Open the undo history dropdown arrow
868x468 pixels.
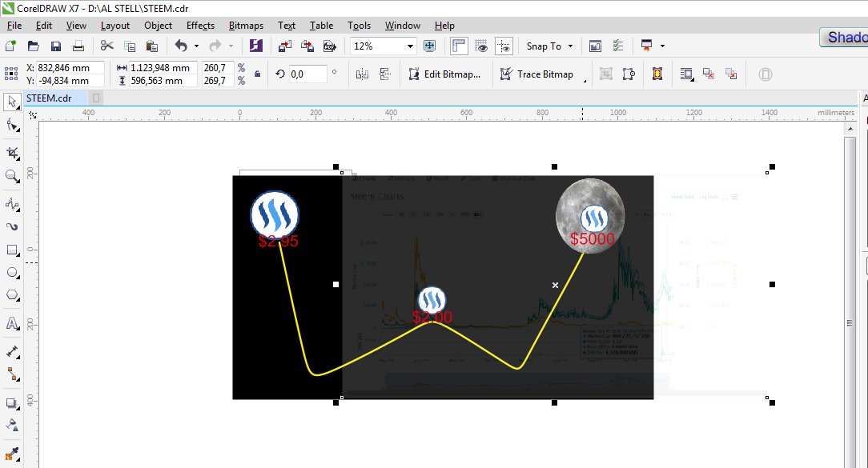click(x=196, y=46)
